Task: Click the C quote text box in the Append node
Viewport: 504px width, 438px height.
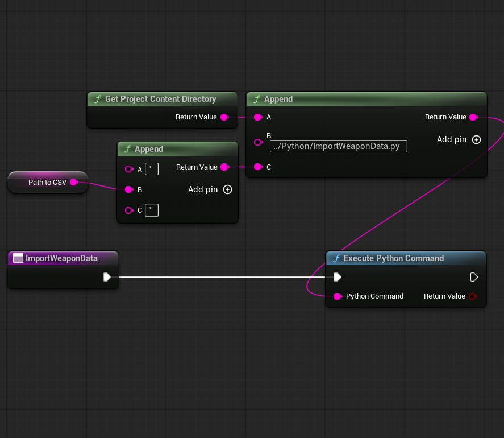Action: pos(152,210)
